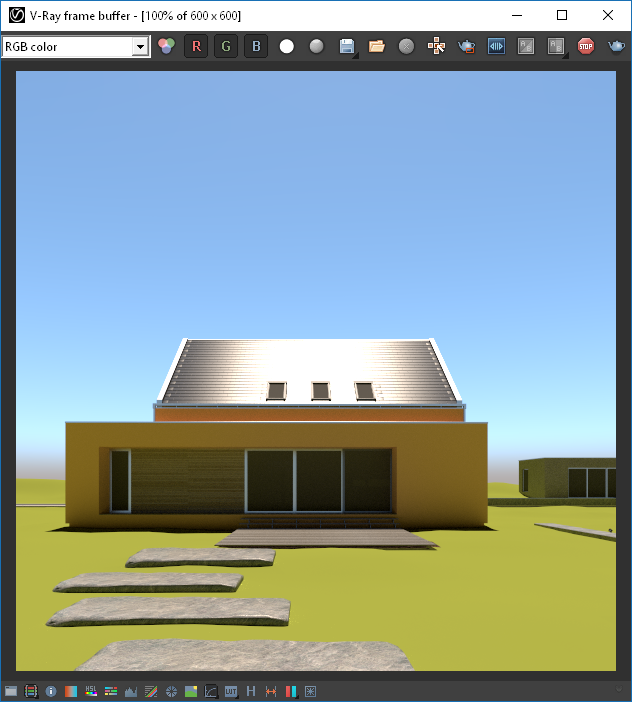Screen dimensions: 632x702
Task: Render last with teapot icon
Action: (616, 46)
